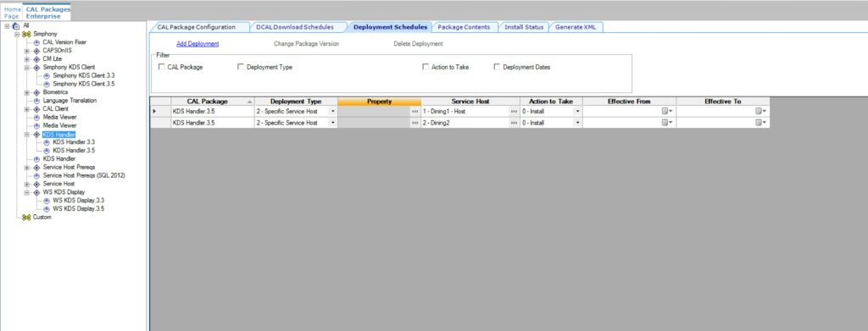Go to the Home Page tab
The image size is (868, 331).
(x=12, y=13)
